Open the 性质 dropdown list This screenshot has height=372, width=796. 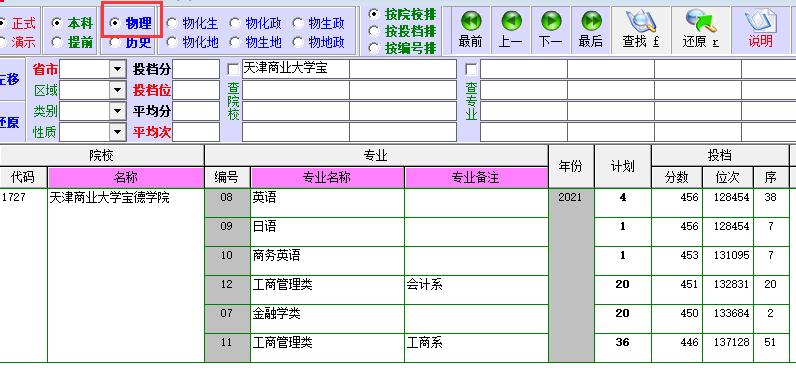point(118,132)
